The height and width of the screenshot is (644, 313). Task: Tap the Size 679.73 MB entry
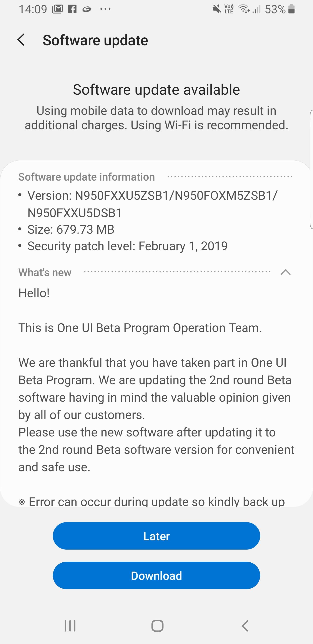pyautogui.click(x=71, y=230)
